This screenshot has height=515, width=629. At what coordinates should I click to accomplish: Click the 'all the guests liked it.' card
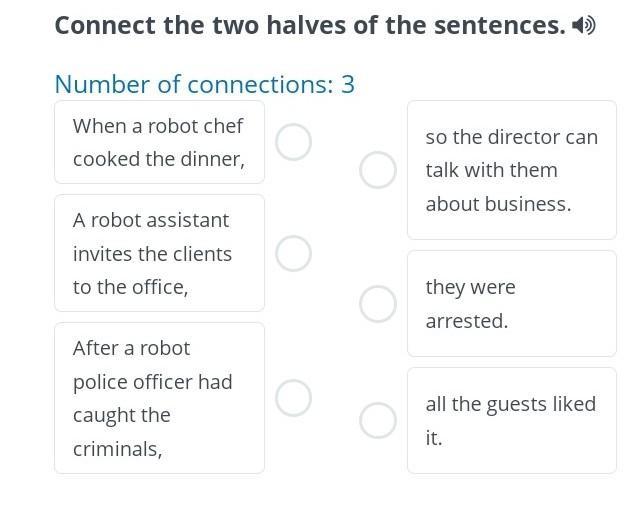pos(511,420)
